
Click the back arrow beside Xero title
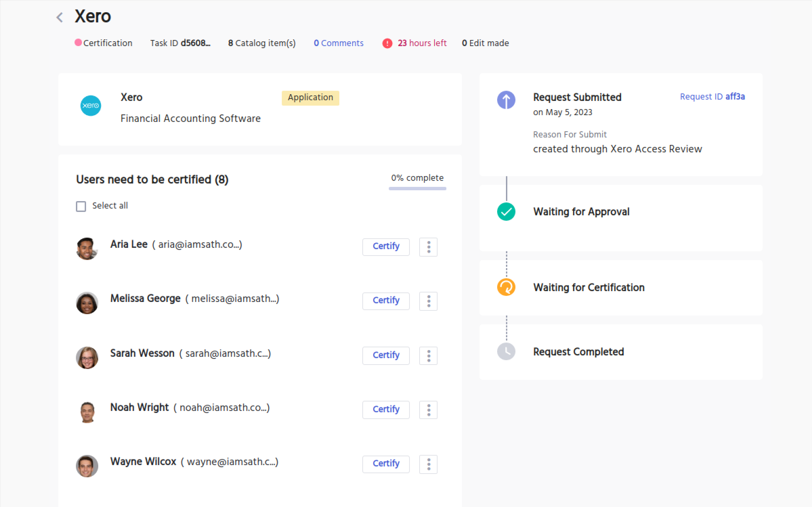(60, 18)
